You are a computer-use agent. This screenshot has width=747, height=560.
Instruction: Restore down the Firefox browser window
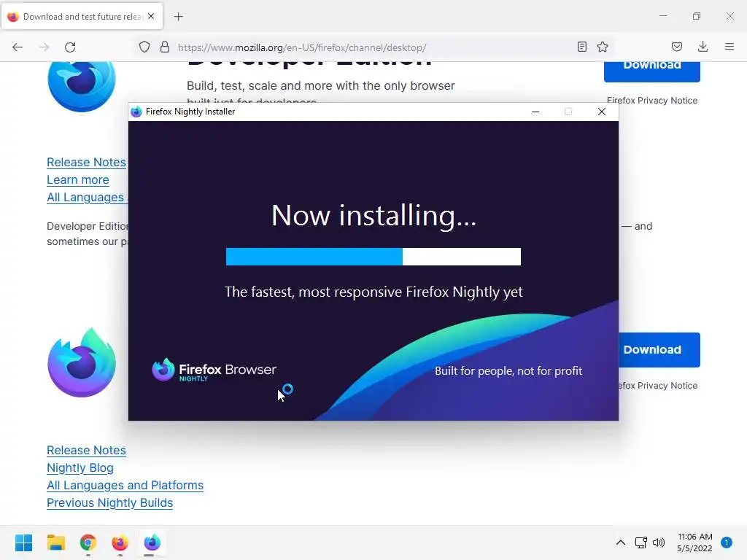697,16
